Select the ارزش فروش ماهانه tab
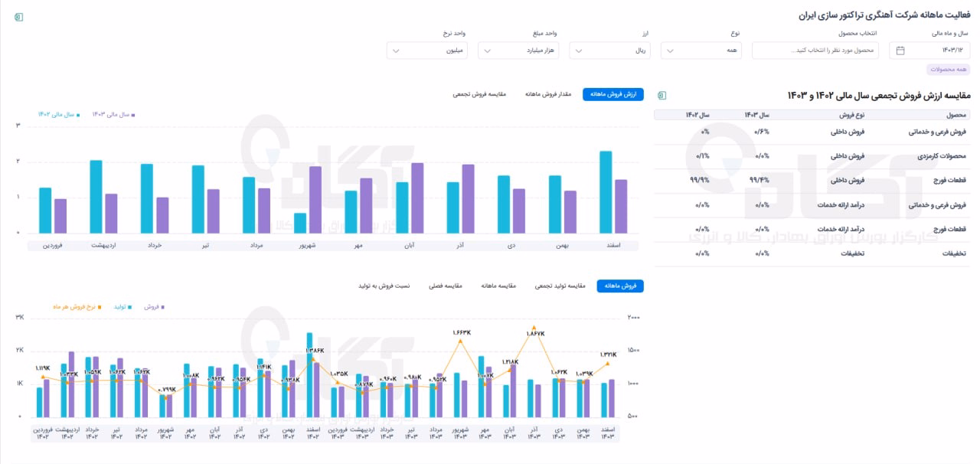The width and height of the screenshot is (980, 464). click(x=613, y=94)
